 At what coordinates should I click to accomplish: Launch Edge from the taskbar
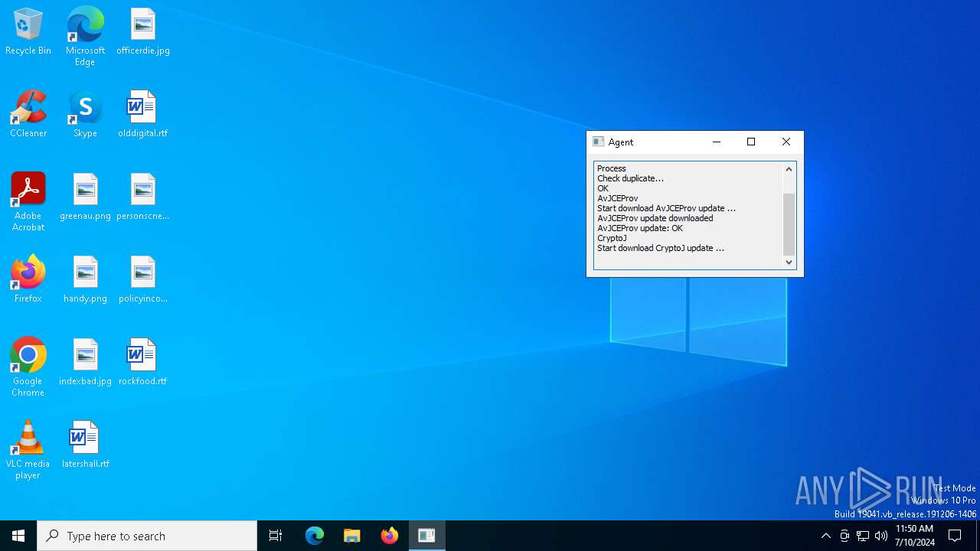(315, 536)
